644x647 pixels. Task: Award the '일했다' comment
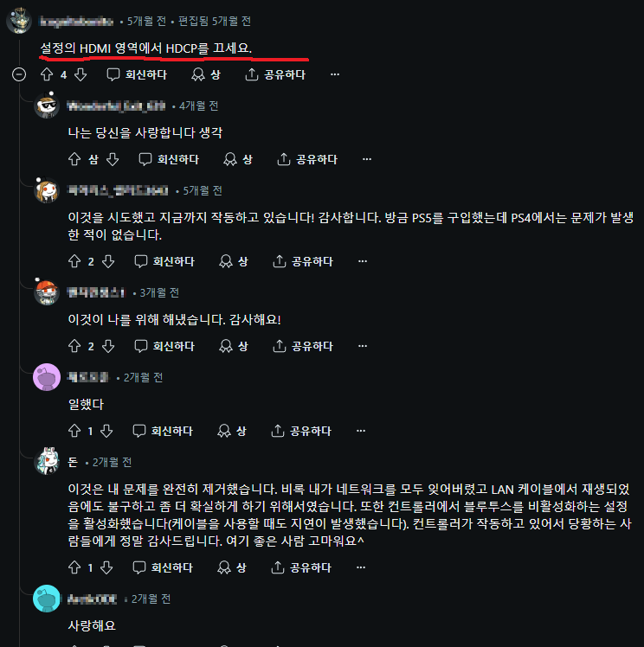(232, 431)
